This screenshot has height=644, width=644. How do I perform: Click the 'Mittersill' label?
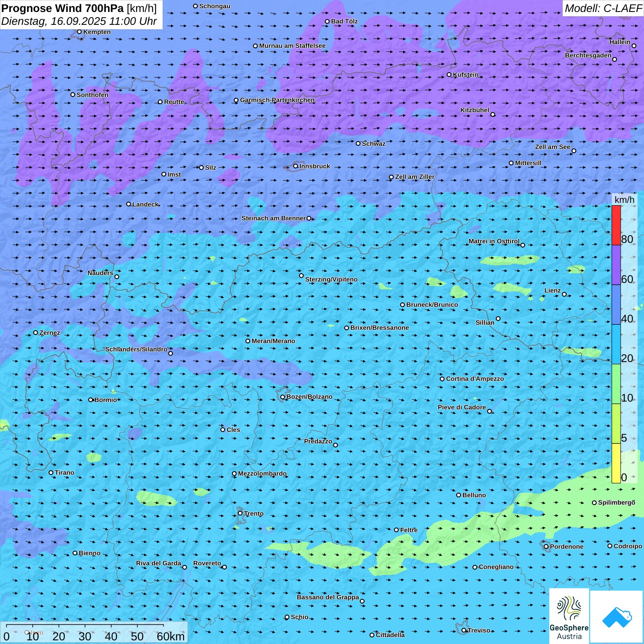tap(529, 163)
